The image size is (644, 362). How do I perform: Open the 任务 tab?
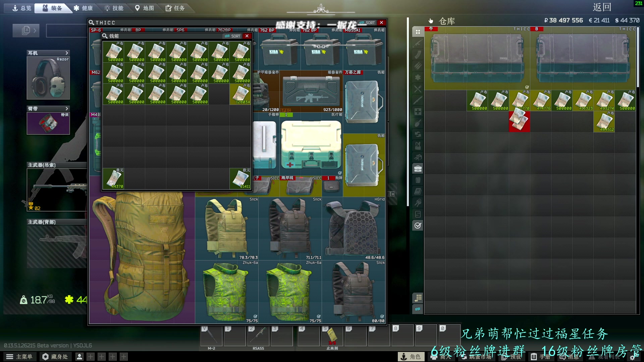[x=175, y=8]
